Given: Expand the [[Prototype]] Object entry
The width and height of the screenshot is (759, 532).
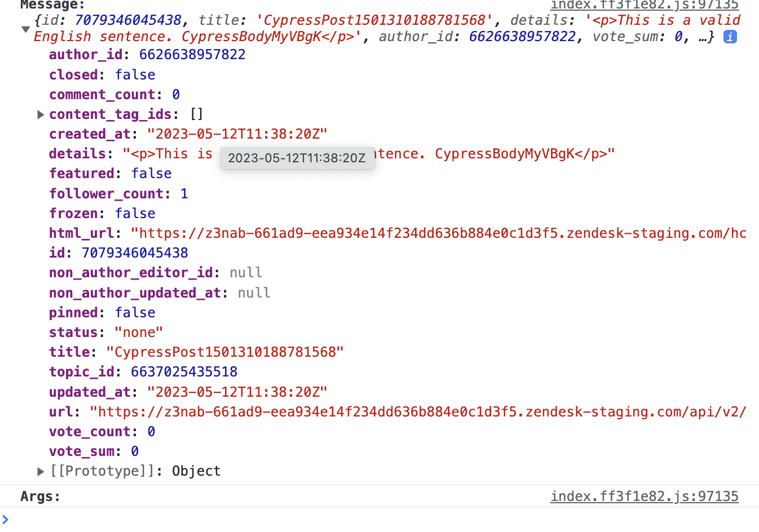Looking at the screenshot, I should [41, 471].
